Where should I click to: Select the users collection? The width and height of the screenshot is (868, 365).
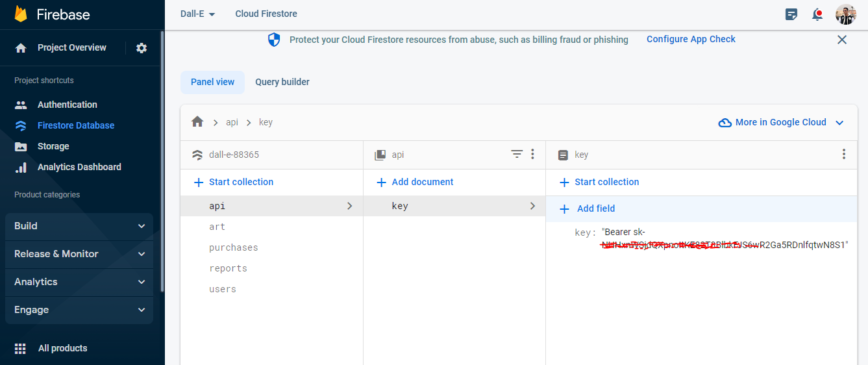(x=223, y=289)
